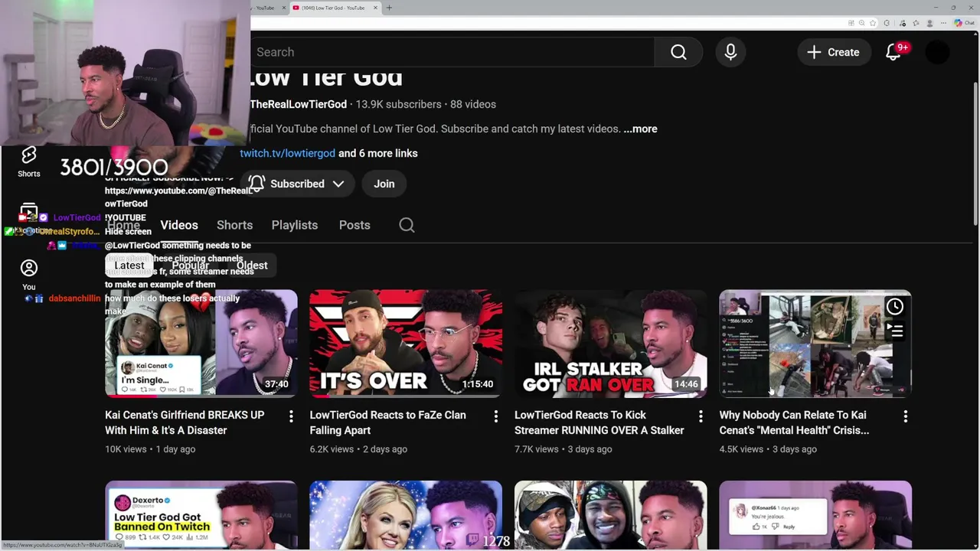The height and width of the screenshot is (551, 980).
Task: Click Watch Later clock on fourth thumbnail
Action: [895, 307]
